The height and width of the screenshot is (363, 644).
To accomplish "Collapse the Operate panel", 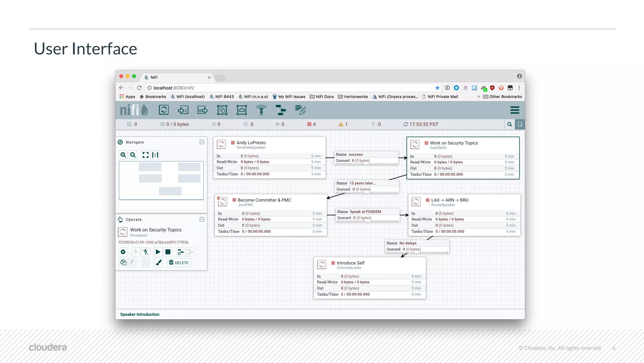I will (202, 219).
